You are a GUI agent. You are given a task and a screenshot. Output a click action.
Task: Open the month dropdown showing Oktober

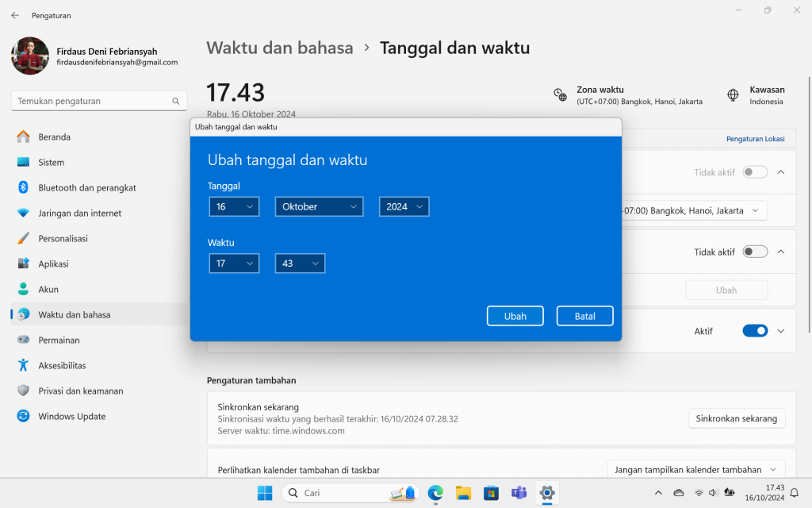click(x=319, y=206)
